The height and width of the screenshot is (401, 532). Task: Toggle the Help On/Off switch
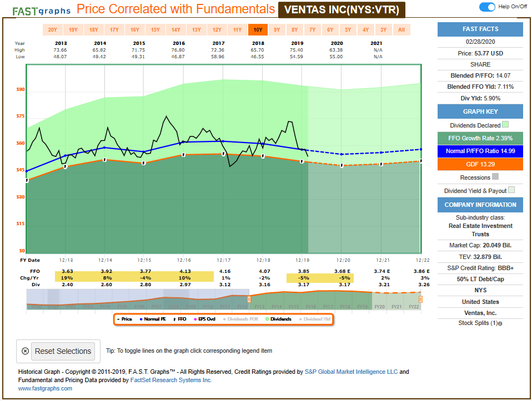tap(487, 7)
